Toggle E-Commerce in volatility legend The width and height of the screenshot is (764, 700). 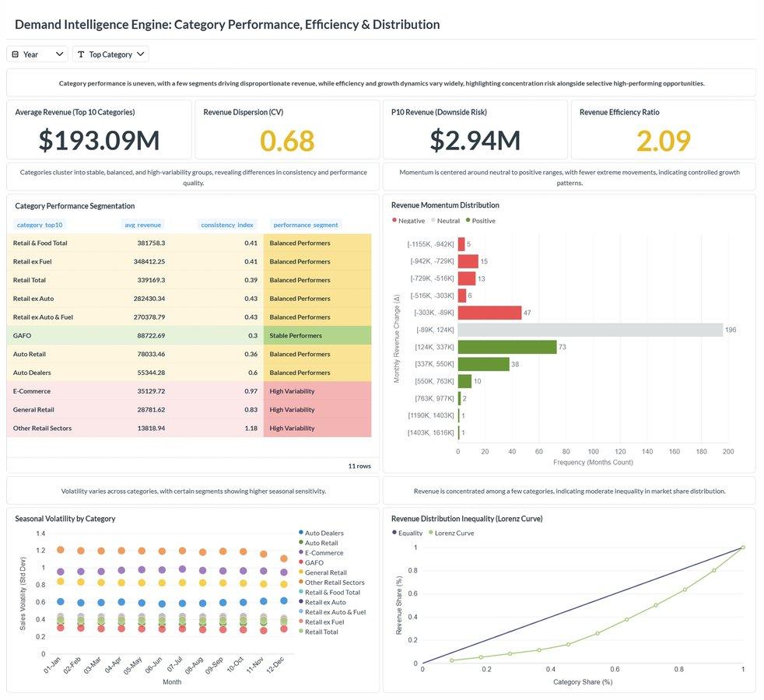(321, 553)
